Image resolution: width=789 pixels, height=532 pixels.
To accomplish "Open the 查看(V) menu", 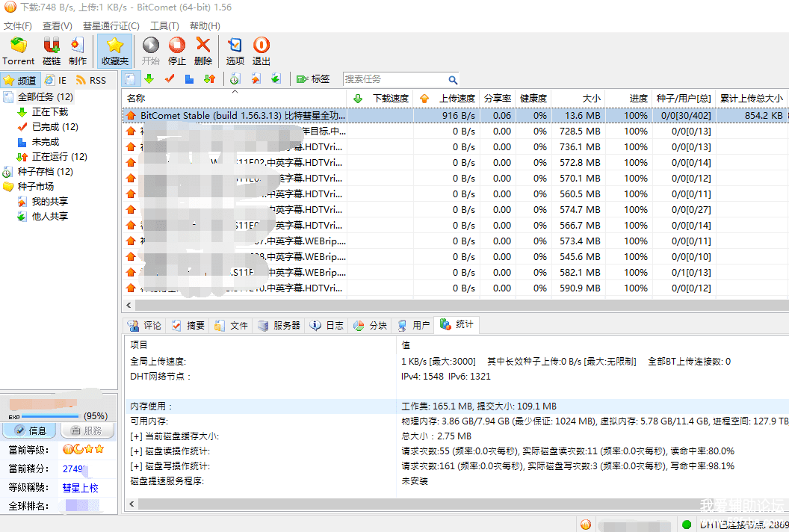I will 57,25.
